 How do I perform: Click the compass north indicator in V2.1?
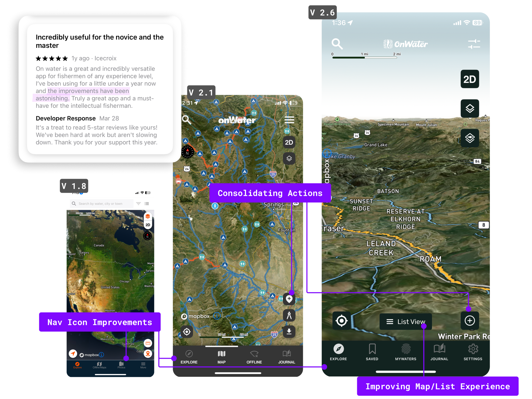tap(187, 152)
